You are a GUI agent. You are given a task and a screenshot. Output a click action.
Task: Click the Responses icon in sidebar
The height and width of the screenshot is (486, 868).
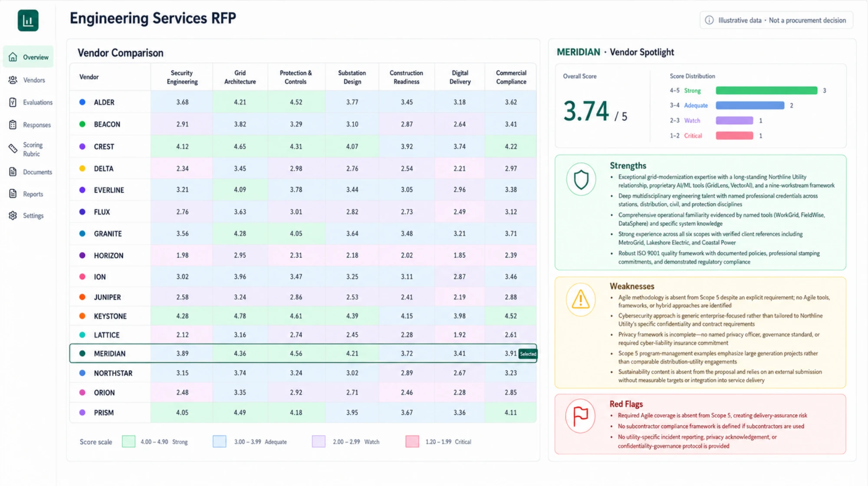13,125
